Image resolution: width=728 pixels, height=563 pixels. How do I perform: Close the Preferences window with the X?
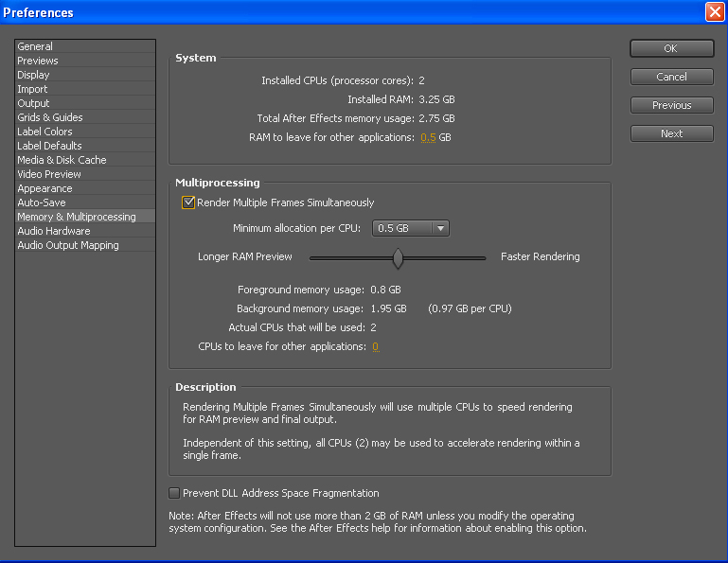(715, 12)
